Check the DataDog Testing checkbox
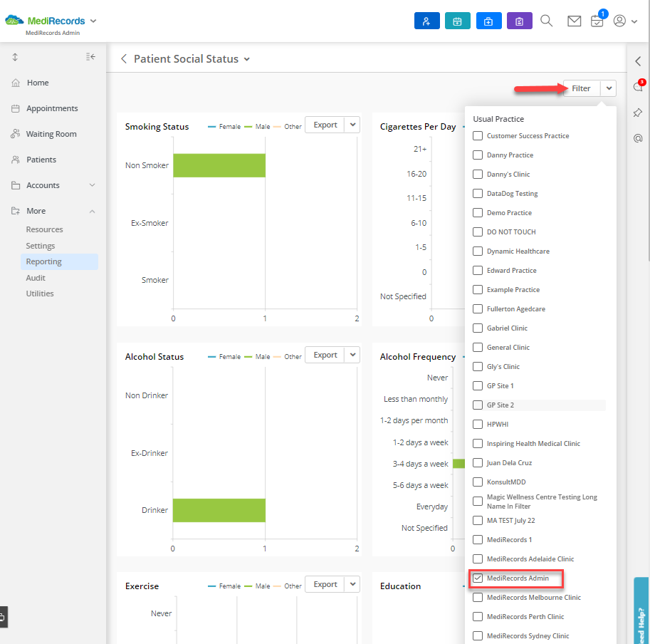The image size is (650, 644). [478, 194]
